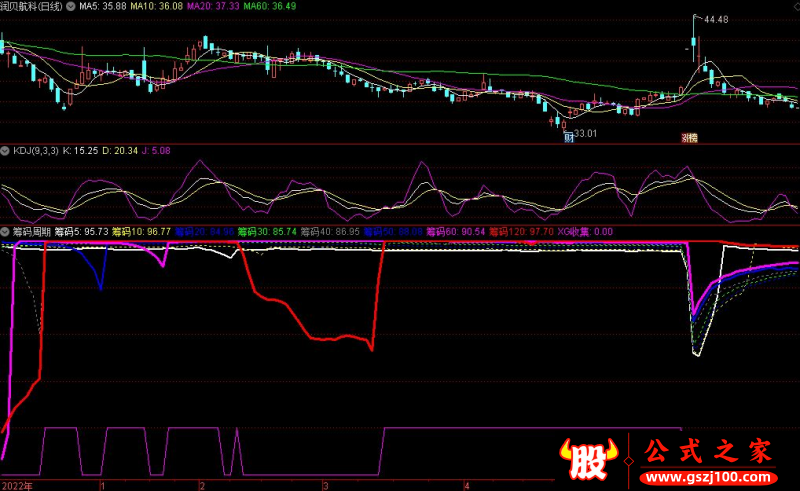Open the KDJ(9,3,3) indicator parameters
This screenshot has height=491, width=800.
pyautogui.click(x=36, y=149)
